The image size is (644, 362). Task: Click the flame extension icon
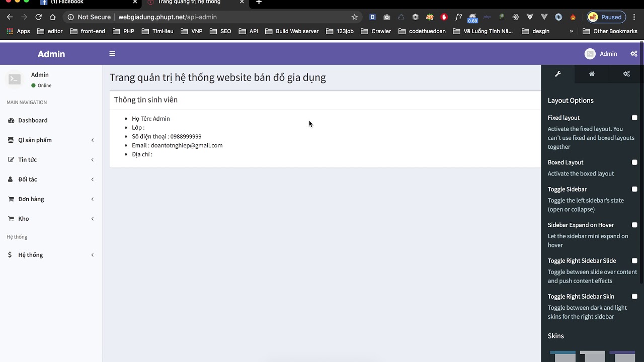[573, 17]
